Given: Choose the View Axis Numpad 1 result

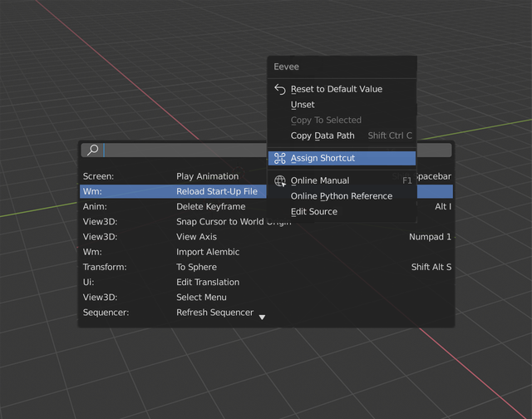Looking at the screenshot, I should tap(266, 237).
